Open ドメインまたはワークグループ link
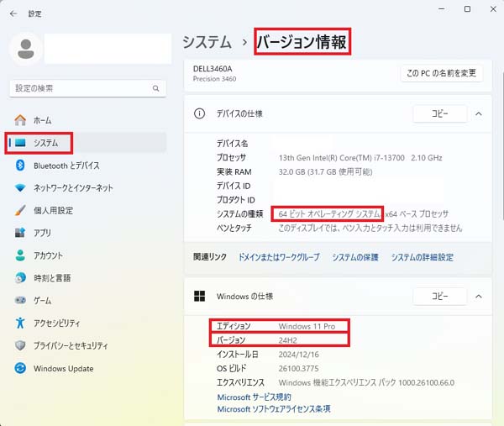 [x=279, y=257]
